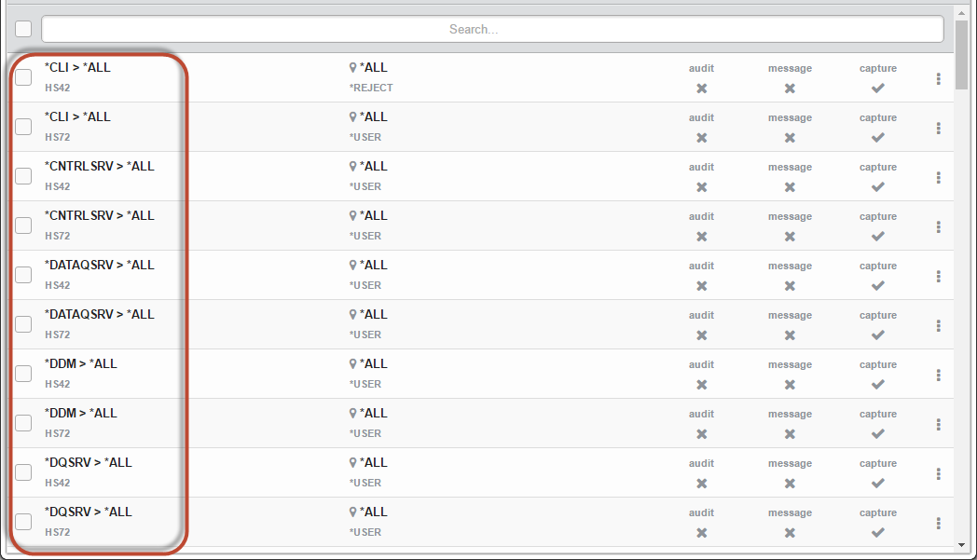Click location pin icon in *DDM HS42 row
Screen dimensions: 977x560
pyautogui.click(x=353, y=364)
